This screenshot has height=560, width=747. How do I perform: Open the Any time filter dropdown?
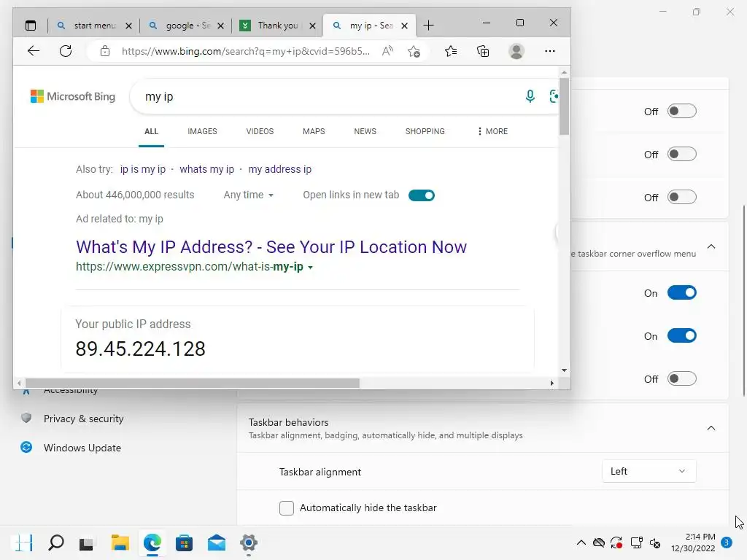[248, 195]
